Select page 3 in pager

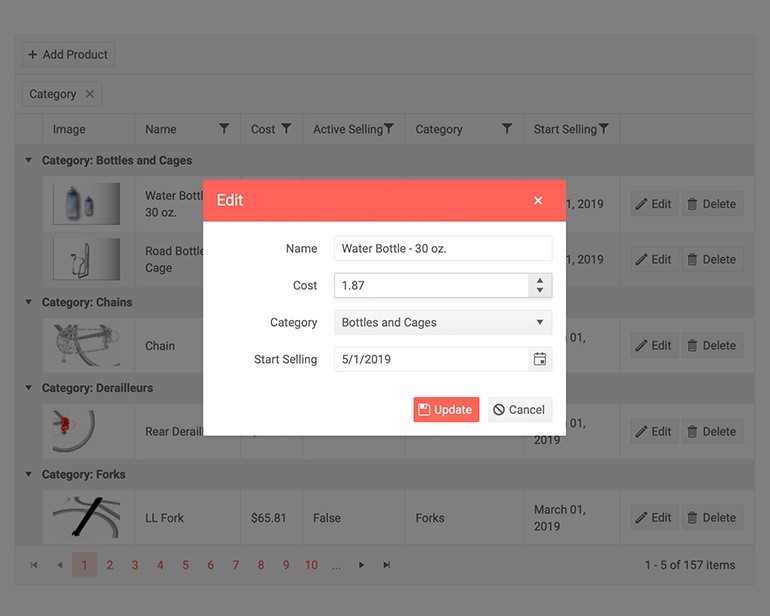click(135, 565)
